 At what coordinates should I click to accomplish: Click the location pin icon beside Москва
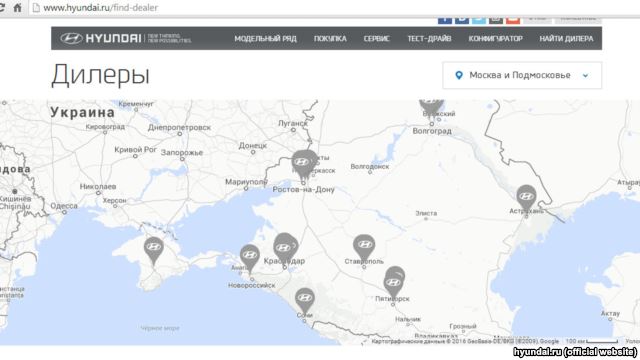459,75
